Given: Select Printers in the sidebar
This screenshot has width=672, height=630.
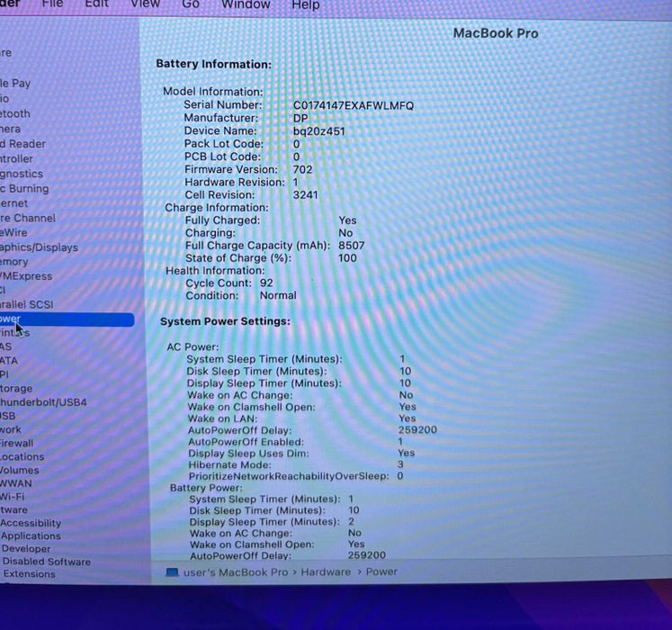Looking at the screenshot, I should point(15,333).
